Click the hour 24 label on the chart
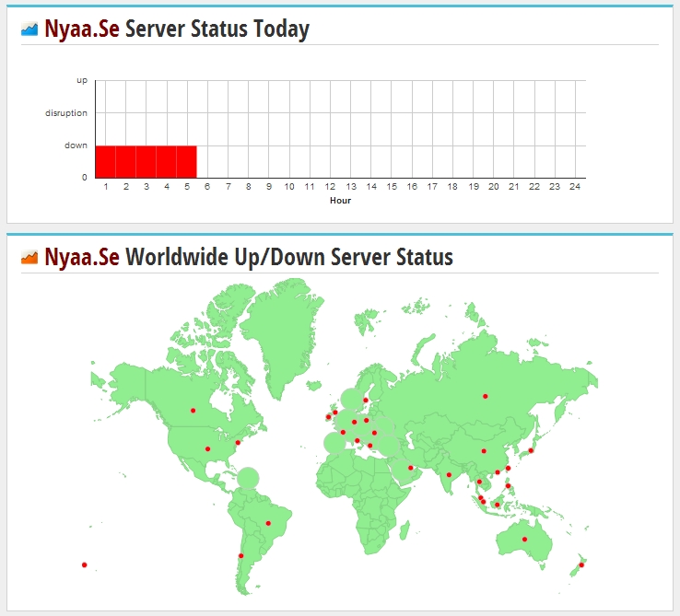Viewport: 680px width, 616px height. click(x=575, y=186)
